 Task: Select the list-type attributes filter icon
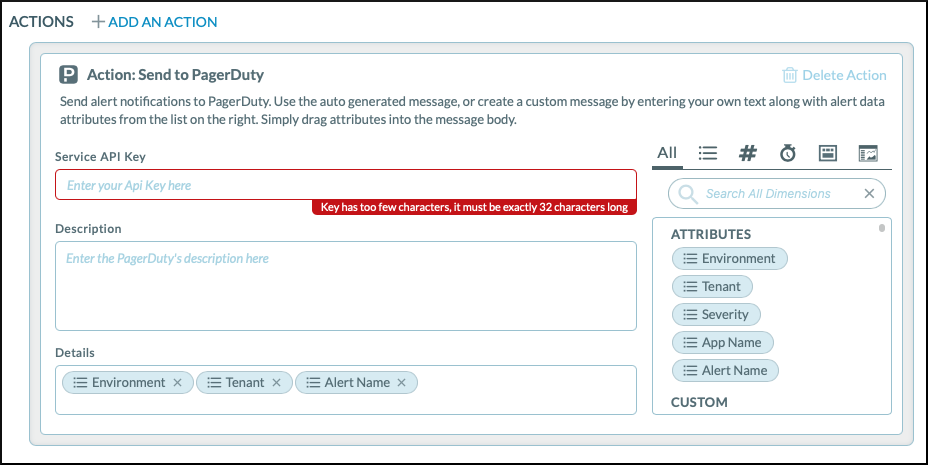pyautogui.click(x=708, y=153)
